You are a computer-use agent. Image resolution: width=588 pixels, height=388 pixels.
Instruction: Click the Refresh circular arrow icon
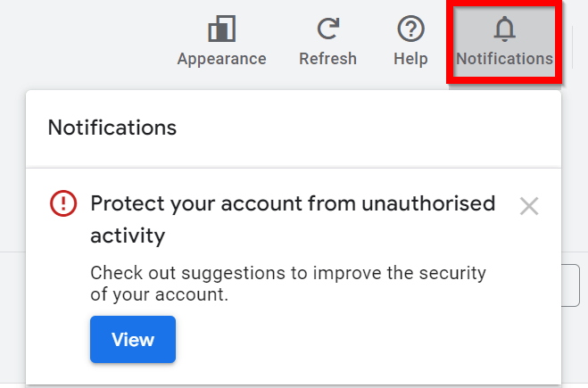328,29
